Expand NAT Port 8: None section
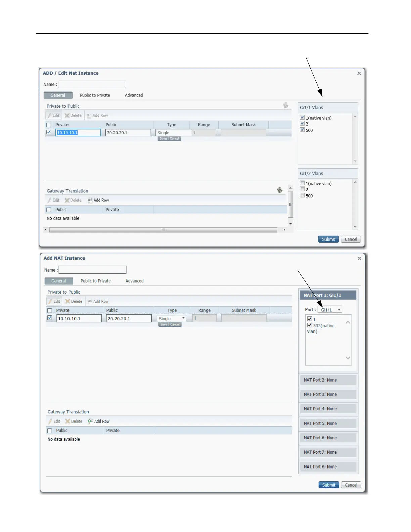411x532 pixels. 328,467
